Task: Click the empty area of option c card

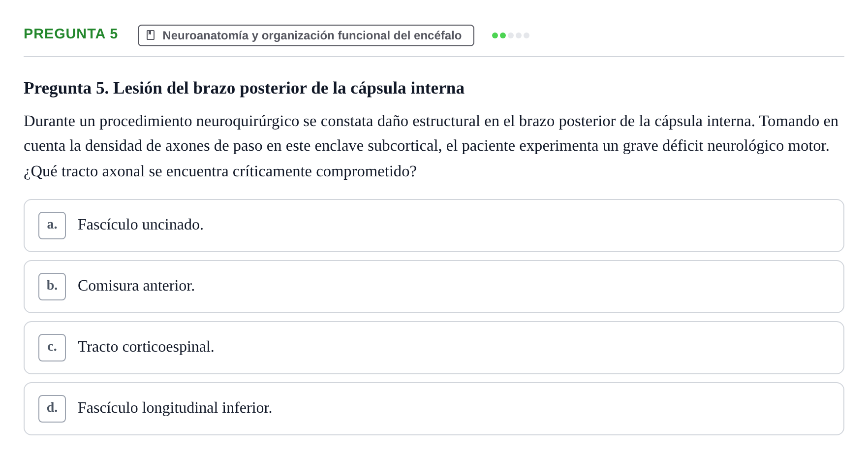Action: (x=527, y=348)
